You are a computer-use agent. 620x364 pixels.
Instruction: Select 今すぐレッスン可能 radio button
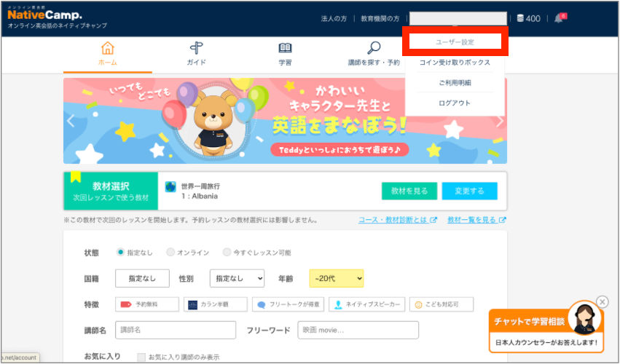click(x=227, y=253)
